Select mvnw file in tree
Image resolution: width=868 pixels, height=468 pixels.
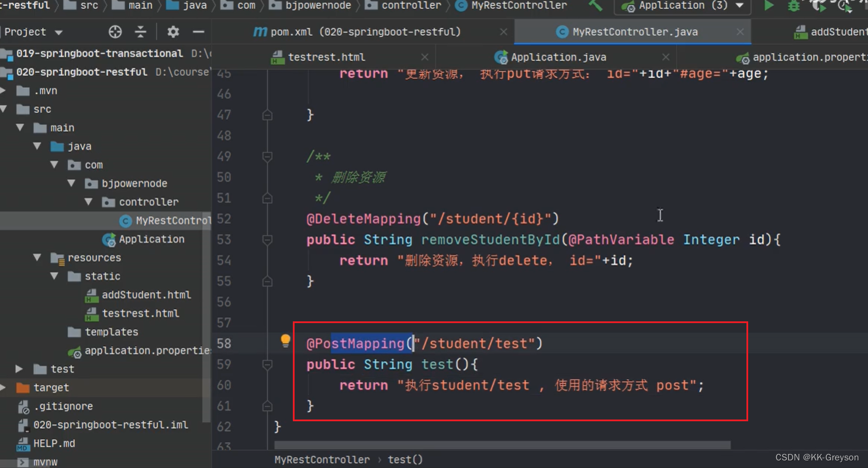pos(38,462)
